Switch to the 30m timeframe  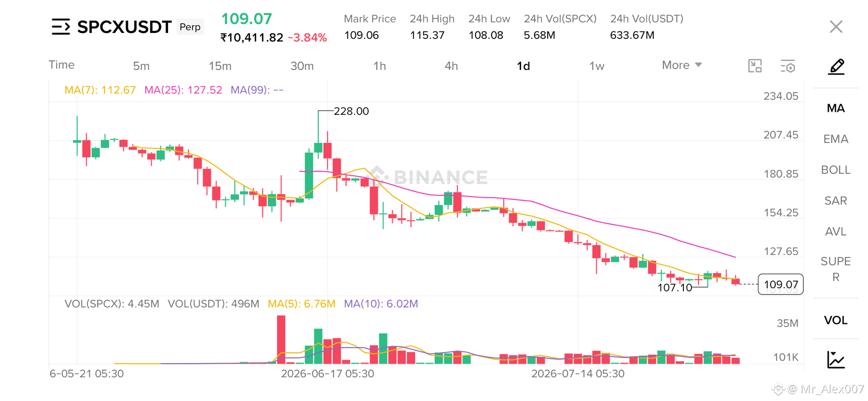[x=302, y=66]
